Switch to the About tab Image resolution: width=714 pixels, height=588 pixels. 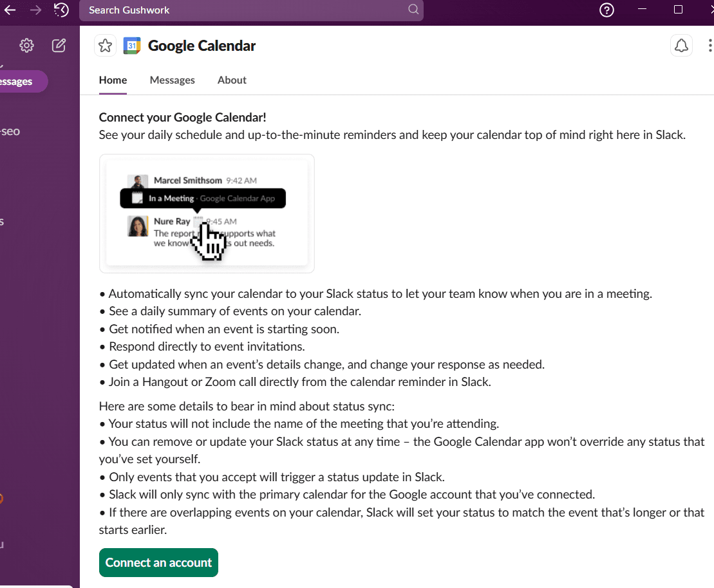click(x=232, y=80)
